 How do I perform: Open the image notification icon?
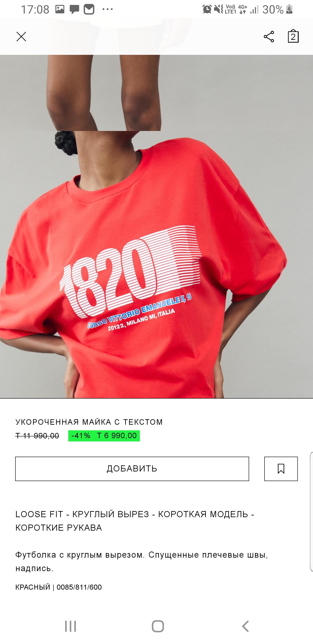tap(60, 9)
